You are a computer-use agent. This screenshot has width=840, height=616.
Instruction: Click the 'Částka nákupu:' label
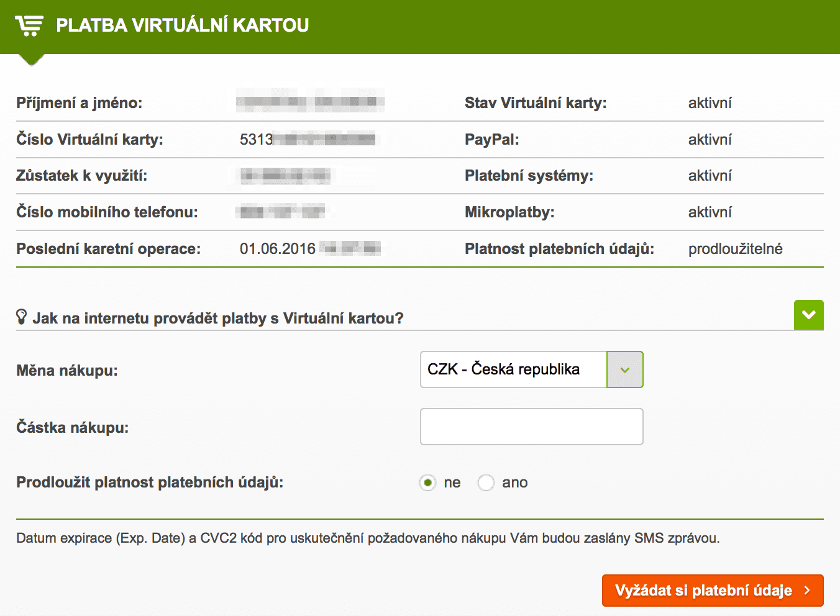point(73,428)
